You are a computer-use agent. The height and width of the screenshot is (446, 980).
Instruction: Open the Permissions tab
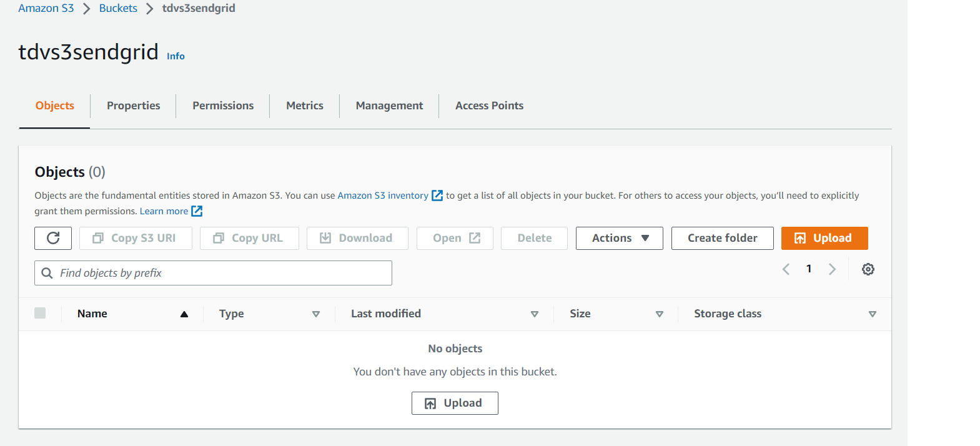click(x=223, y=106)
